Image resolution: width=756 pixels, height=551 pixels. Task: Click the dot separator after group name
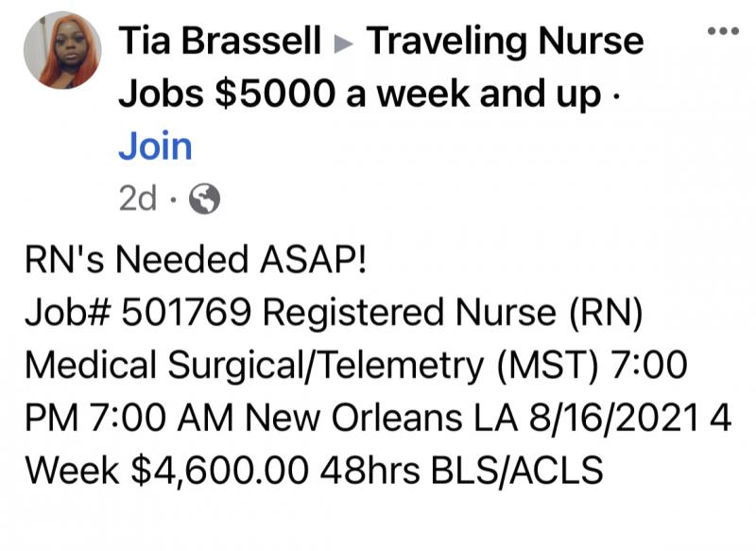coord(613,95)
